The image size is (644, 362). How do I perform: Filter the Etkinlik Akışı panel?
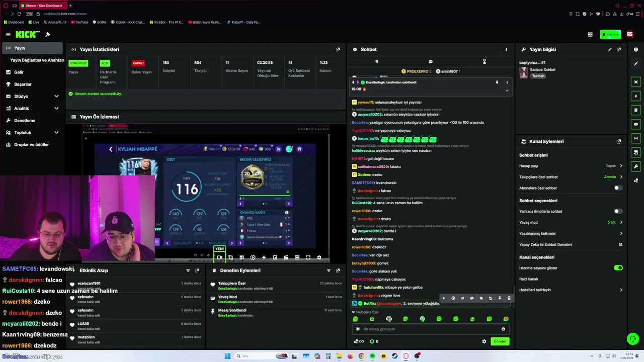188,270
